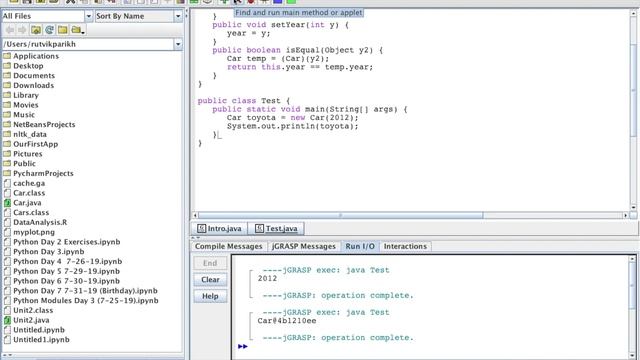This screenshot has width=640, height=360.
Task: Expand the /Users/rutvikparikh path drop-down
Action: coord(178,44)
